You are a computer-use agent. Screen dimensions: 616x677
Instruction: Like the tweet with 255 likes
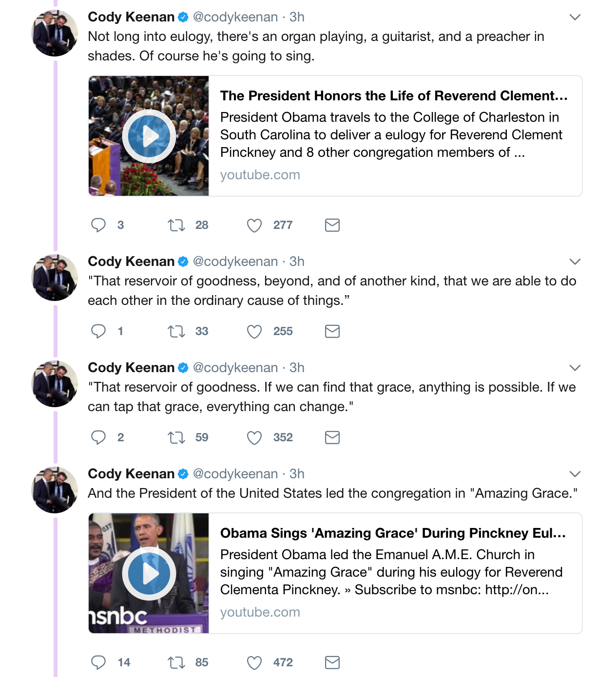[x=254, y=331]
